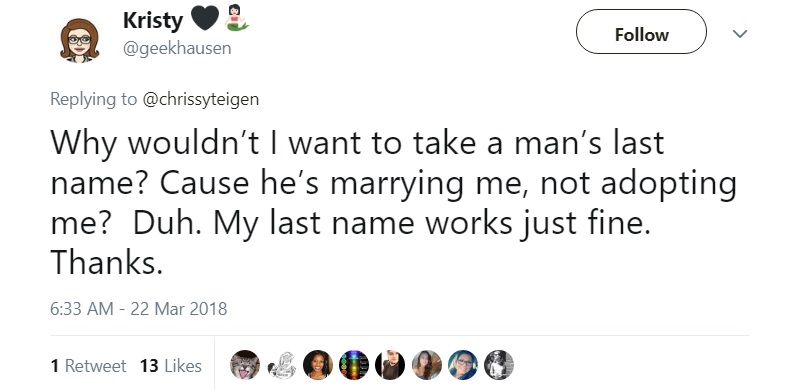Screen dimensions: 800x390
Task: Open the long-haired woman avatar, sixth liker
Action: click(x=427, y=365)
